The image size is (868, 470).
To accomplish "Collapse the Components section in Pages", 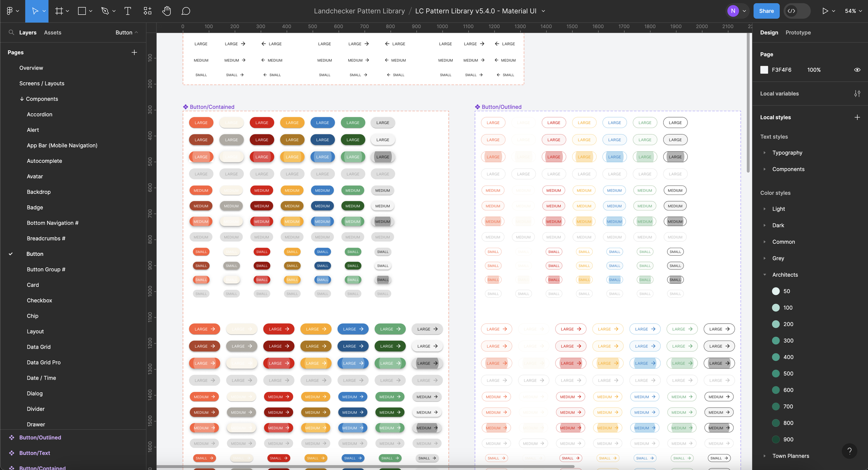I will (x=22, y=99).
